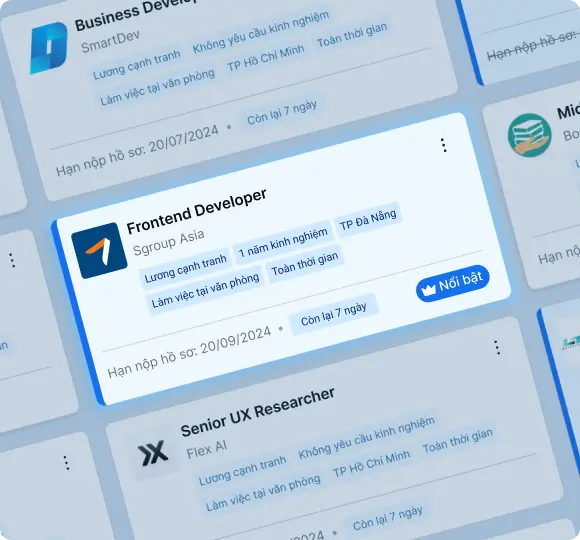580x540 pixels.
Task: Open the Frontend Developer card's three-dot menu
Action: [444, 145]
